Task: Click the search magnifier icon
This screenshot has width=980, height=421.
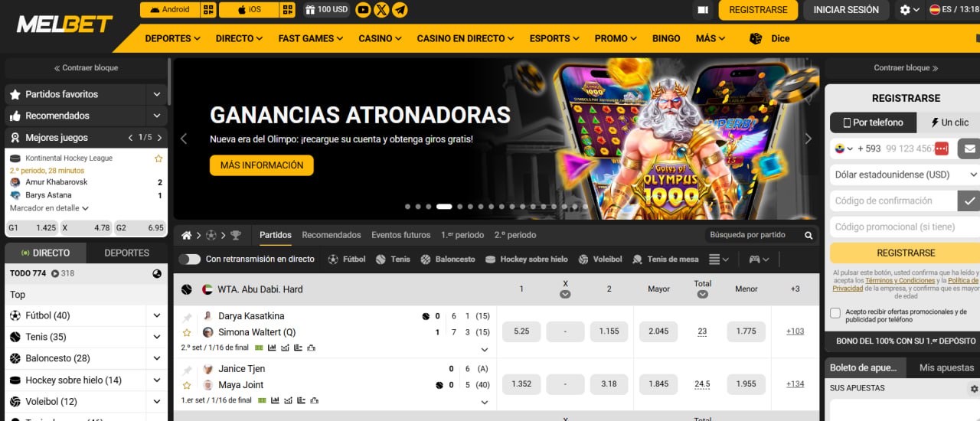Action: click(x=808, y=235)
